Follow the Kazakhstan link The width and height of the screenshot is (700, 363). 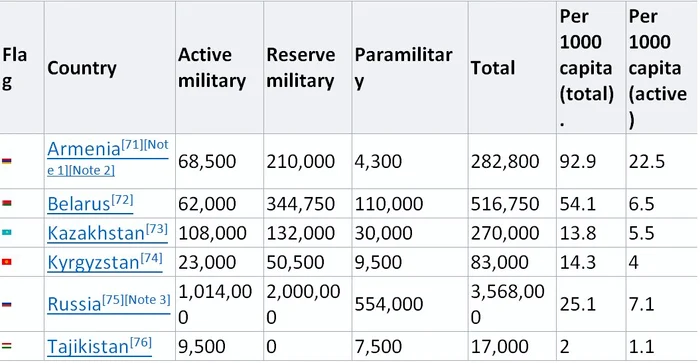(96, 233)
